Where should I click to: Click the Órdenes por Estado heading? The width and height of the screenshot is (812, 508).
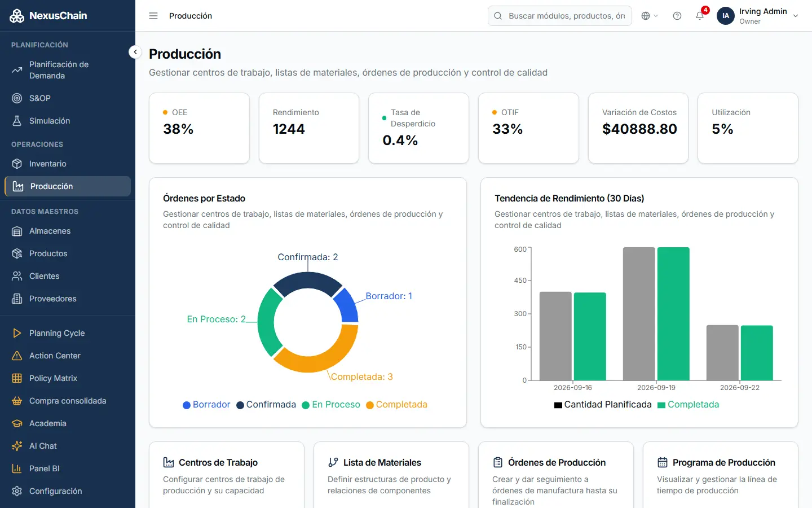204,198
